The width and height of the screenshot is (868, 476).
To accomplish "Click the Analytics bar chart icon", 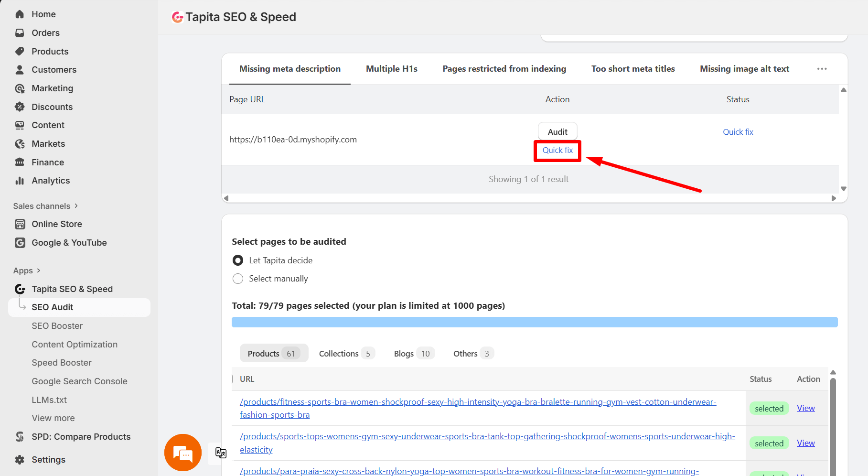I will [20, 181].
